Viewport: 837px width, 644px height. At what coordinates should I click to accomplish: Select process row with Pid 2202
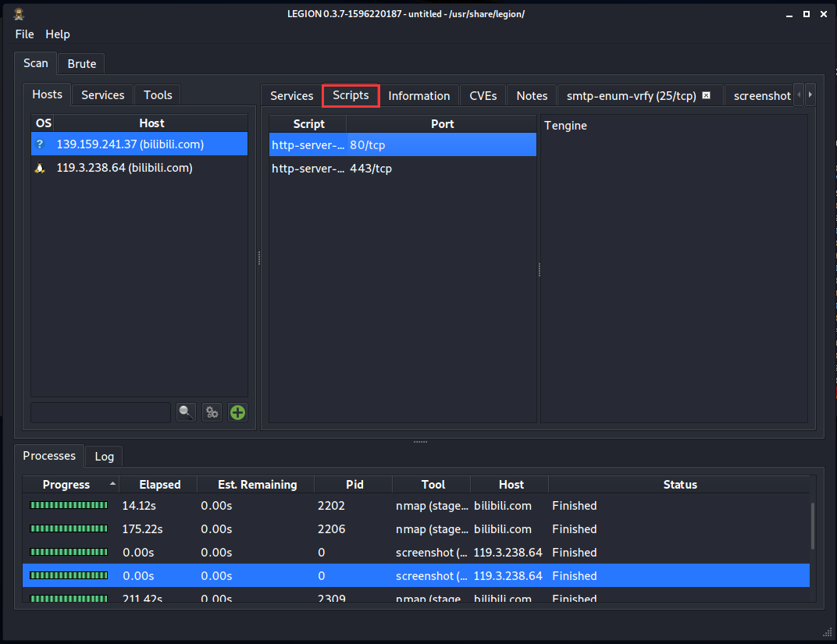tap(416, 505)
